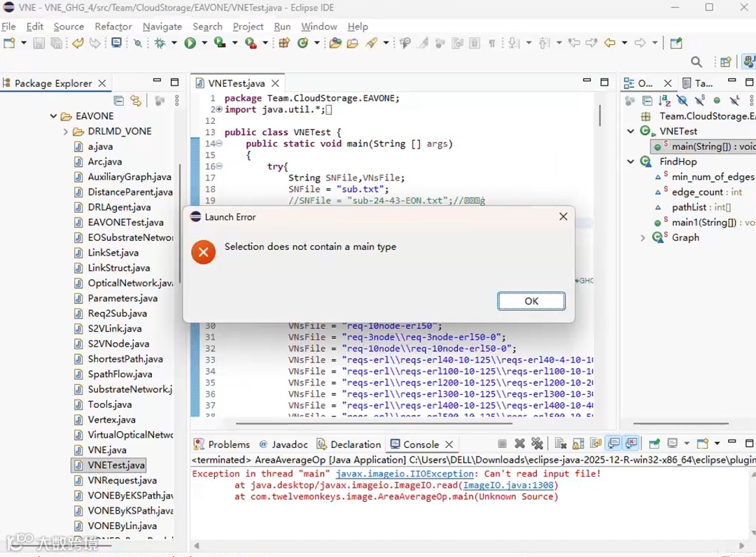
Task: Click the New Java Class icon
Action: (x=303, y=43)
